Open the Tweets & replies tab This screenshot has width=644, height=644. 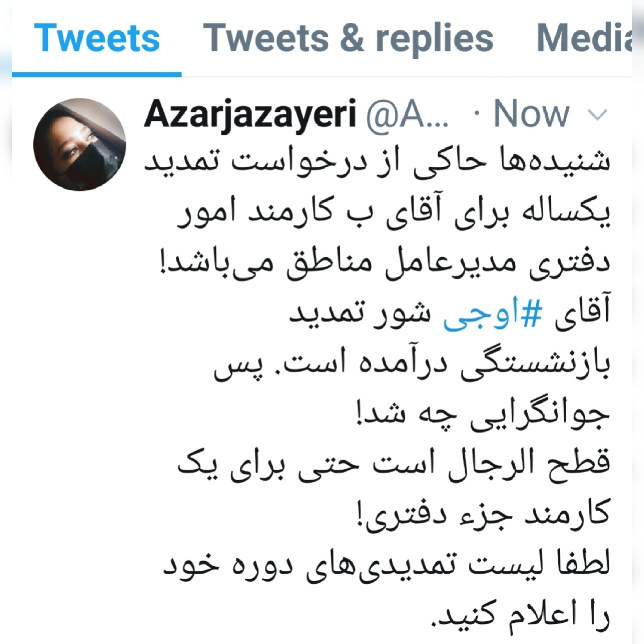(x=348, y=39)
